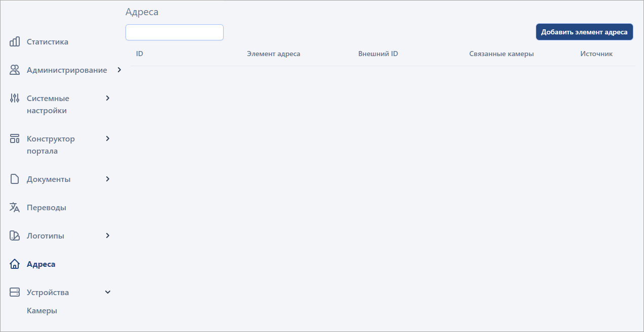The image size is (644, 332).
Task: Expand the Конструктор портала chevron
Action: point(107,138)
